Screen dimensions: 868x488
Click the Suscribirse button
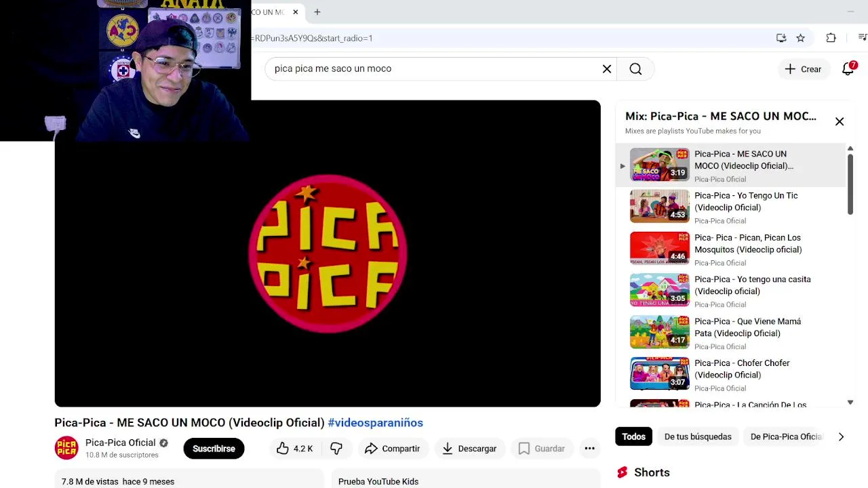[x=214, y=449]
